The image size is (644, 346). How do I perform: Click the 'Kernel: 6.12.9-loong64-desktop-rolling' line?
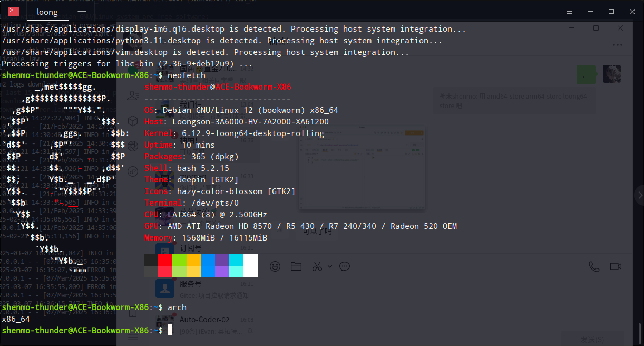(235, 133)
